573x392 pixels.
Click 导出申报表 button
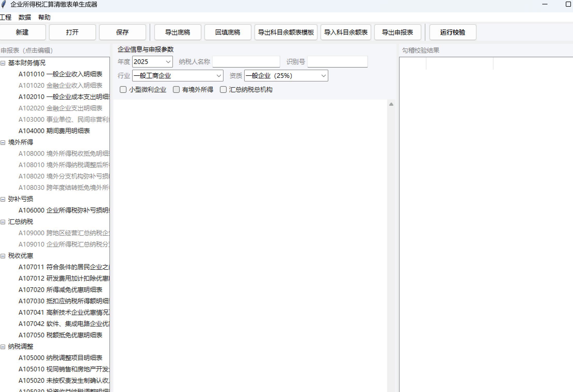tap(397, 32)
